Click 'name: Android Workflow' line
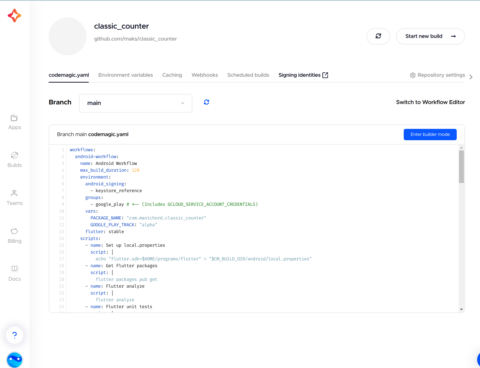The width and height of the screenshot is (480, 368). (108, 163)
